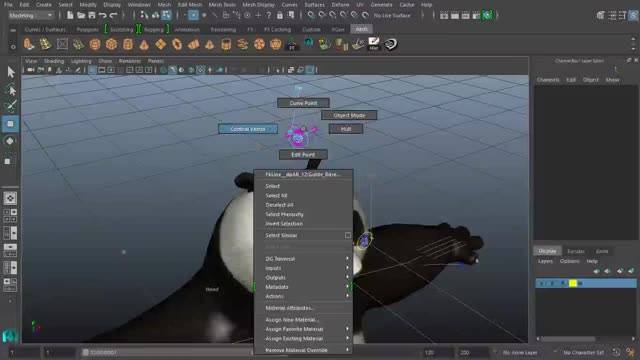
Task: Open the Modeling menu set dropdown
Action: point(31,16)
